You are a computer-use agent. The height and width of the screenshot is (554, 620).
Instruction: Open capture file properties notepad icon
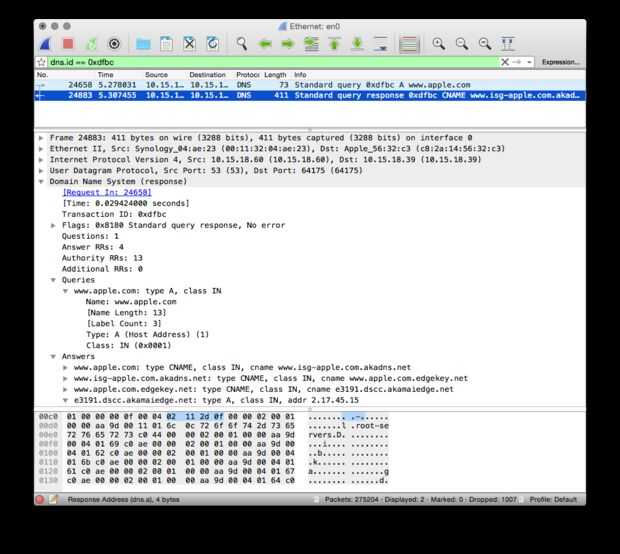(x=53, y=499)
